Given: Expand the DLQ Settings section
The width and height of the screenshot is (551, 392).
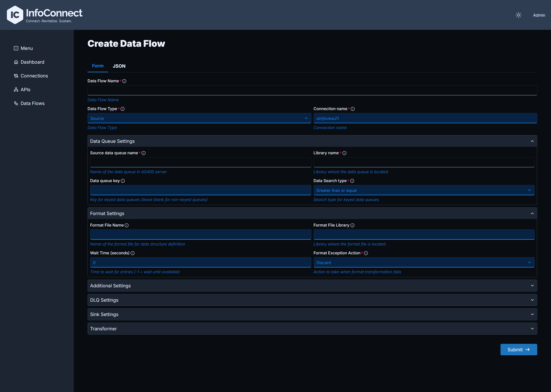Looking at the screenshot, I should (312, 300).
